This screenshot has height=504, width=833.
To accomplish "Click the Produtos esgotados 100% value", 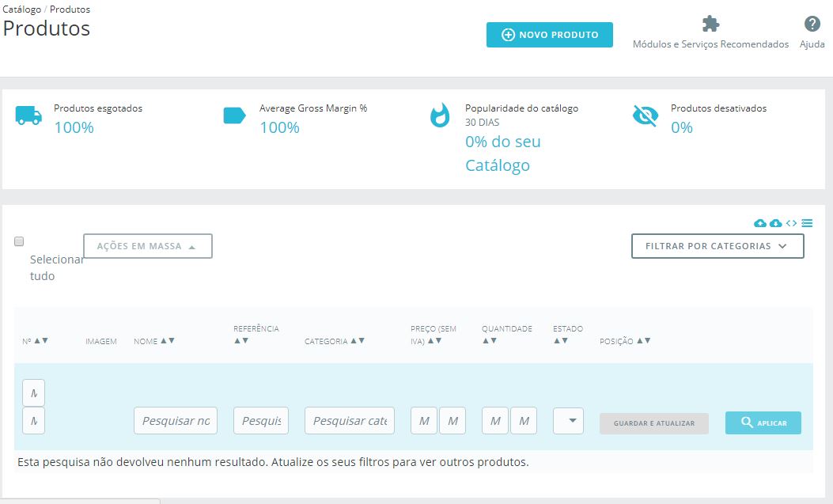I will click(x=74, y=127).
